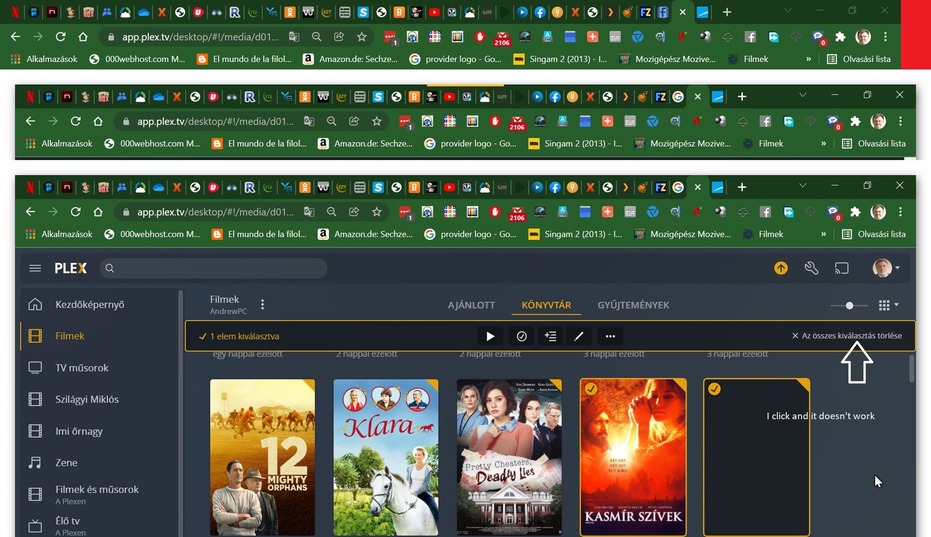Open the Klara movie poster

coord(386,457)
